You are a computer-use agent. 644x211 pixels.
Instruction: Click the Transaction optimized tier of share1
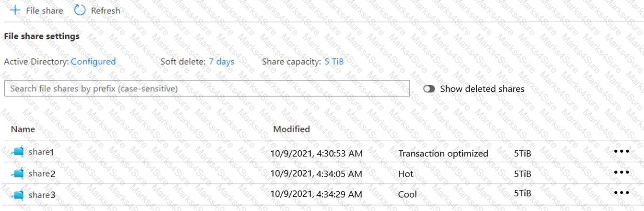tap(443, 154)
